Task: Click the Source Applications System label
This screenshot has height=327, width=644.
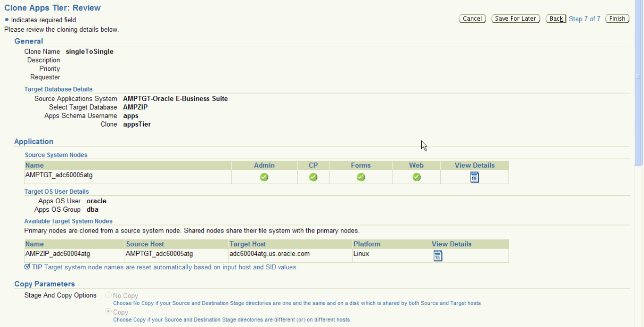Action: click(x=76, y=99)
